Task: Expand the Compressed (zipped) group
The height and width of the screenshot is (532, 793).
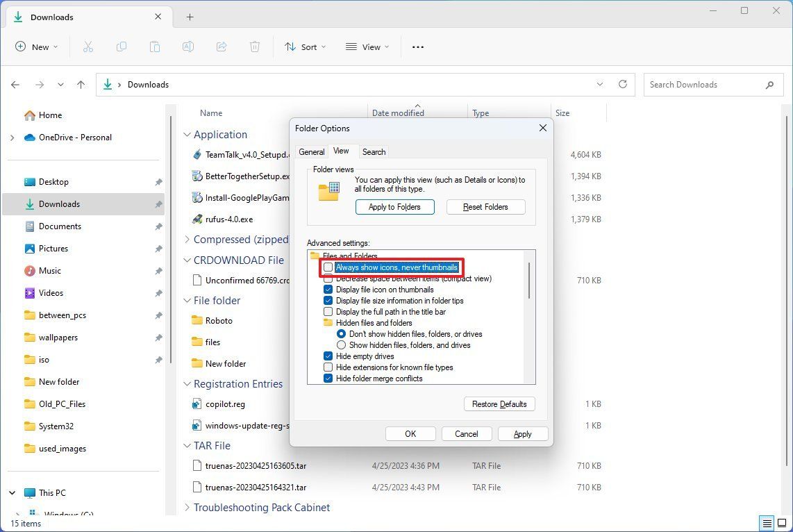Action: click(x=187, y=239)
